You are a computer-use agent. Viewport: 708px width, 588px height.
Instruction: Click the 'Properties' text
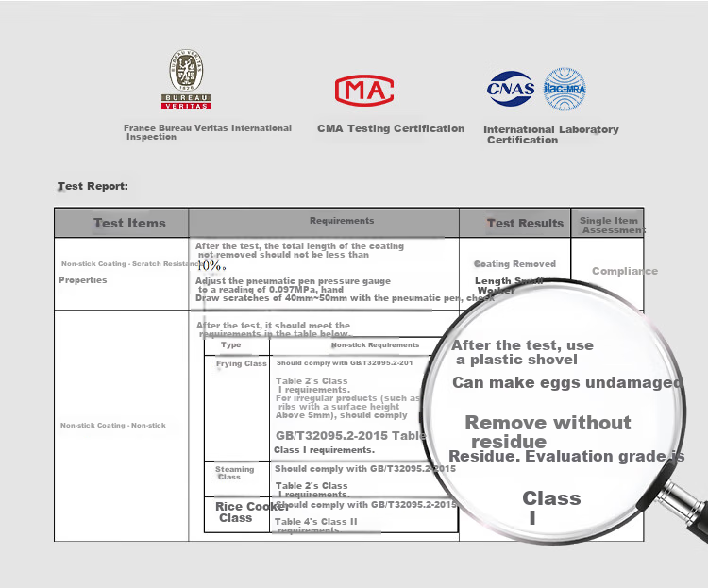click(x=83, y=280)
